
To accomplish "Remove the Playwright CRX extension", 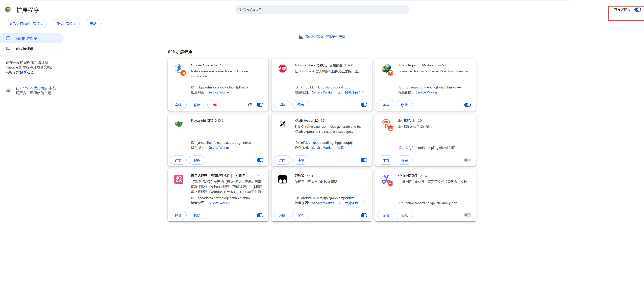I will (x=197, y=160).
